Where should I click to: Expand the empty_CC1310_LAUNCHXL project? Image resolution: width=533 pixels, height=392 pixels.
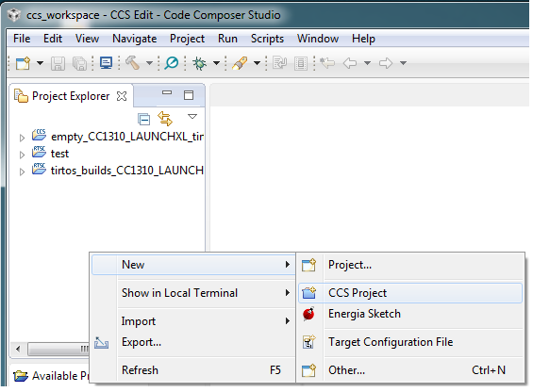click(22, 138)
